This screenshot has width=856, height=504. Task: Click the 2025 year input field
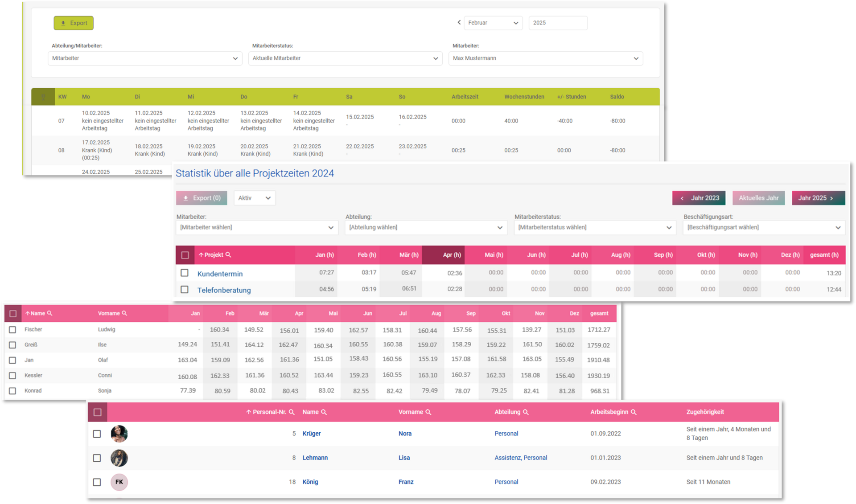point(558,23)
